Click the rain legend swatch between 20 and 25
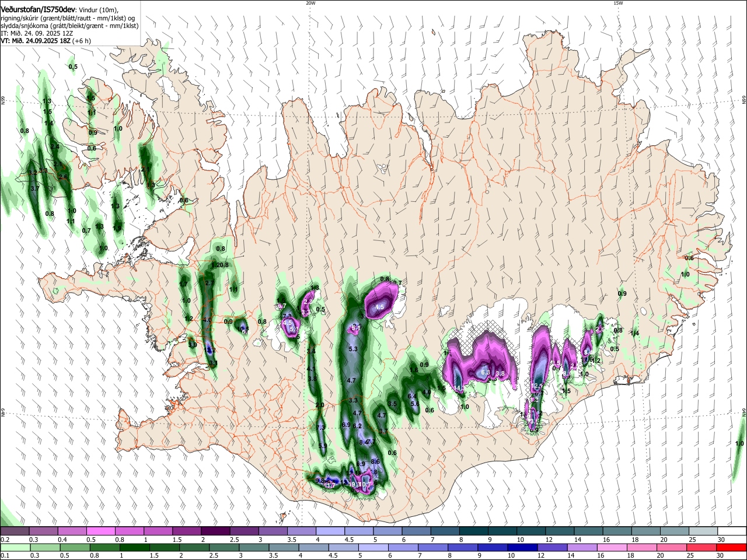Viewport: 747px width, 560px height. coord(671,547)
